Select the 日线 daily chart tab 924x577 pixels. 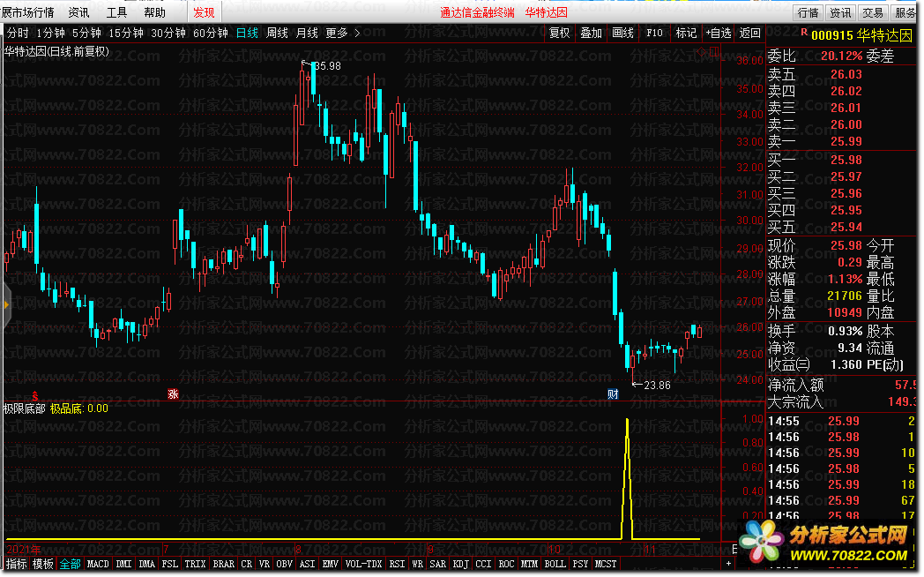pyautogui.click(x=247, y=33)
